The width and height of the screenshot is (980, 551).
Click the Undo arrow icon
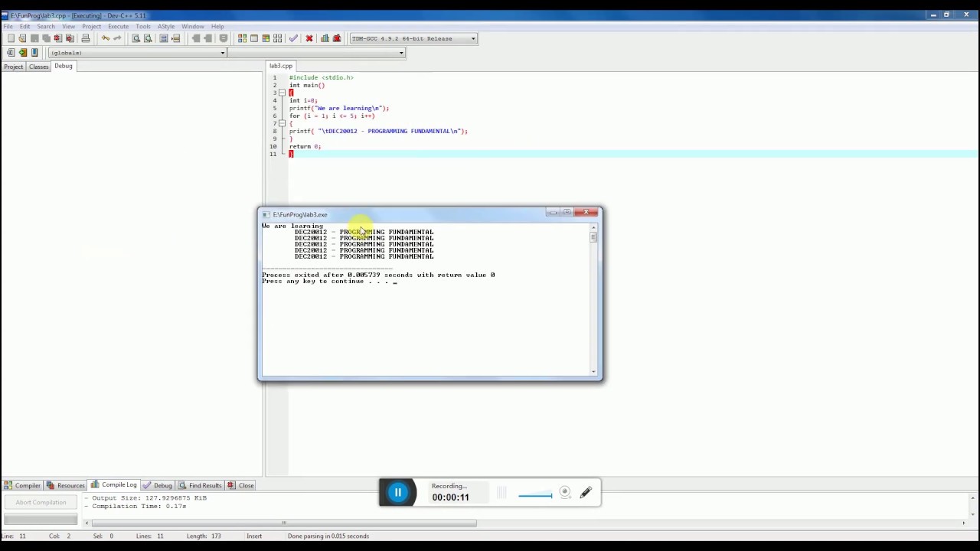105,38
